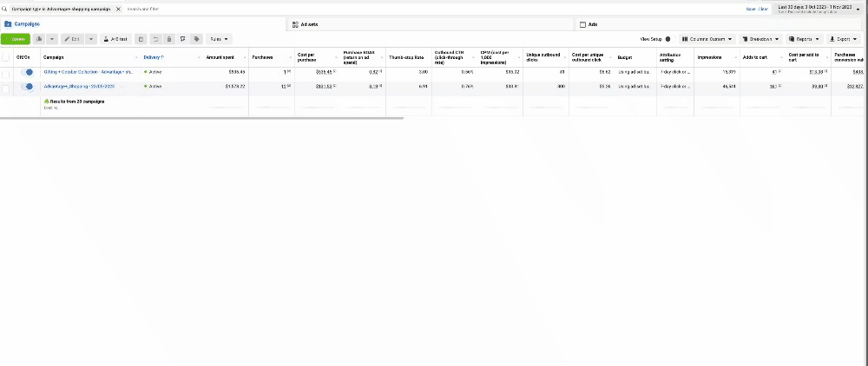Click the Duplicate icon button
Viewport: 868px width, 366px height.
pos(39,39)
